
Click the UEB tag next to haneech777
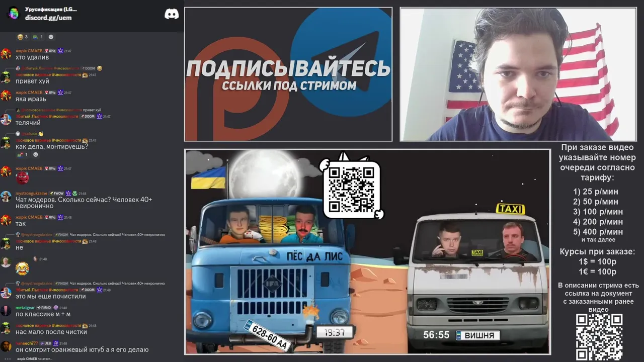coord(45,343)
